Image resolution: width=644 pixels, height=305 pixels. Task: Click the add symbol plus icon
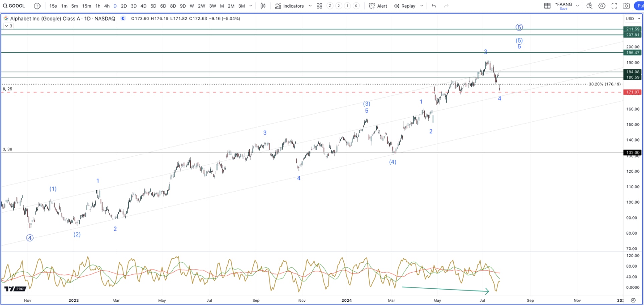coord(37,6)
